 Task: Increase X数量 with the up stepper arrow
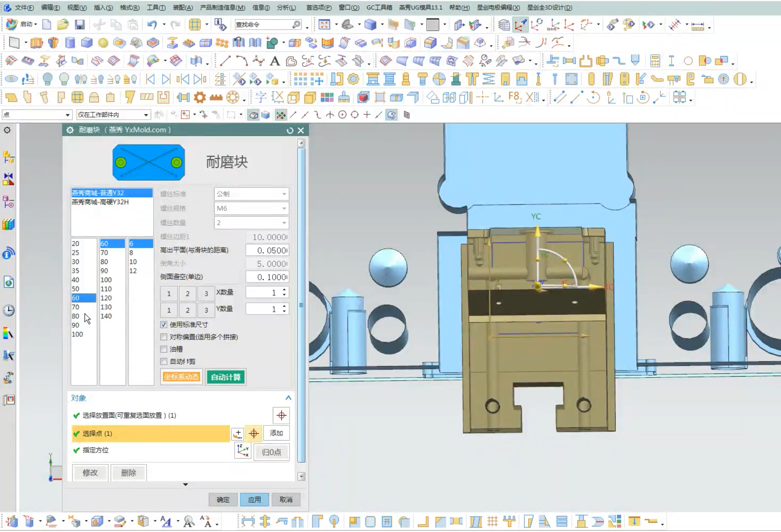(284, 290)
